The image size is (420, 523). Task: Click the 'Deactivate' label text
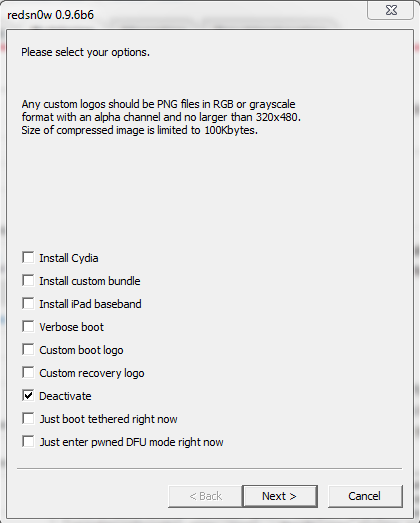pyautogui.click(x=65, y=396)
